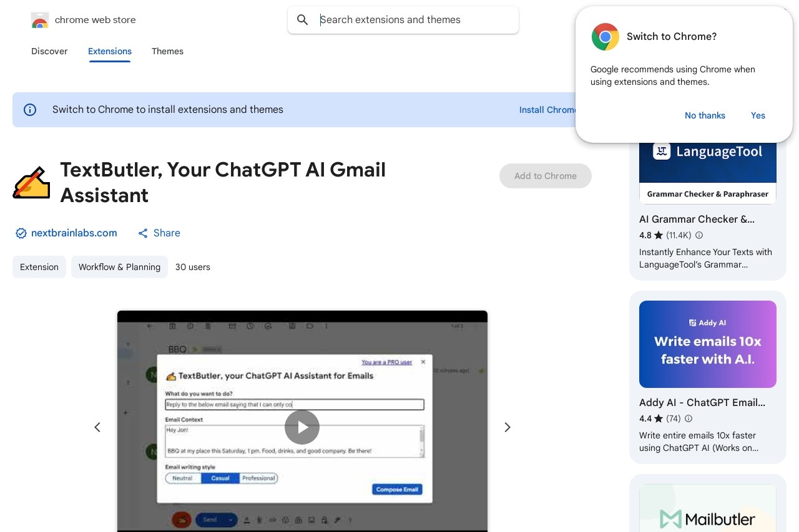
Task: Select the Extension category chip
Action: tap(39, 267)
